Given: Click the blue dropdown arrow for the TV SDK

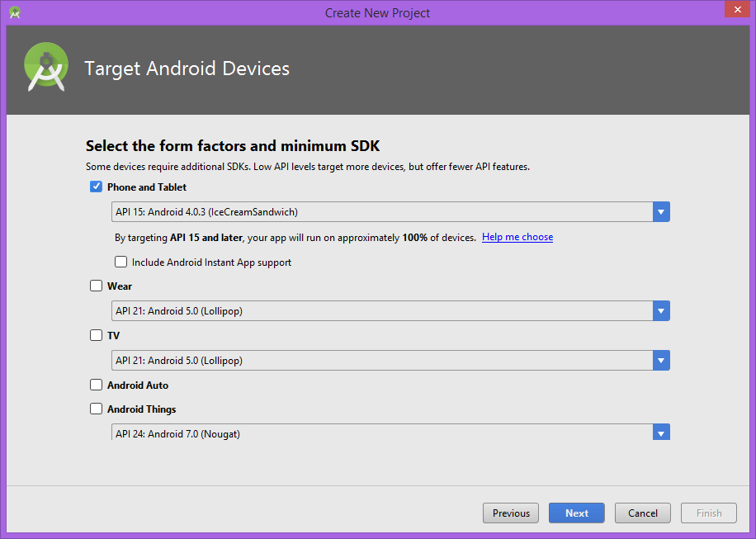Looking at the screenshot, I should (x=660, y=360).
